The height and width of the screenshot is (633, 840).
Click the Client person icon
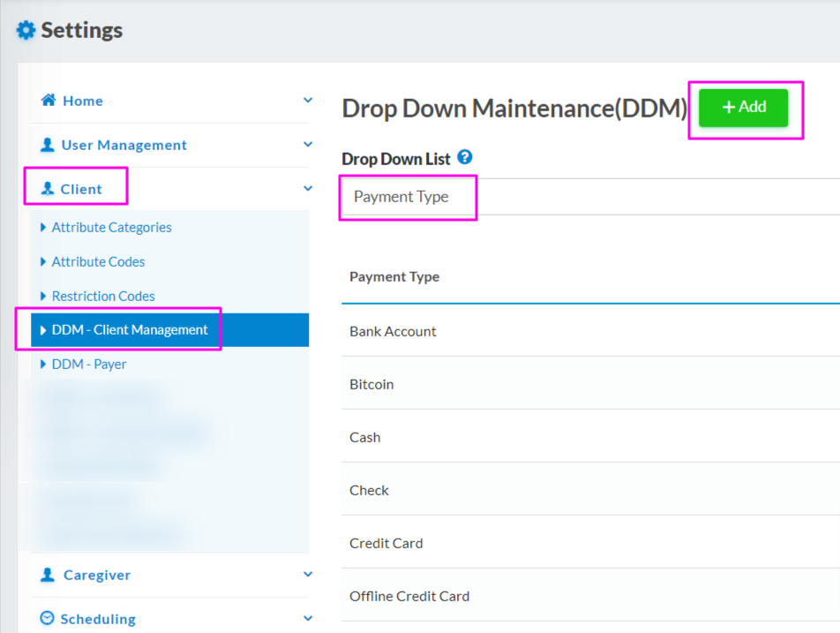click(48, 189)
